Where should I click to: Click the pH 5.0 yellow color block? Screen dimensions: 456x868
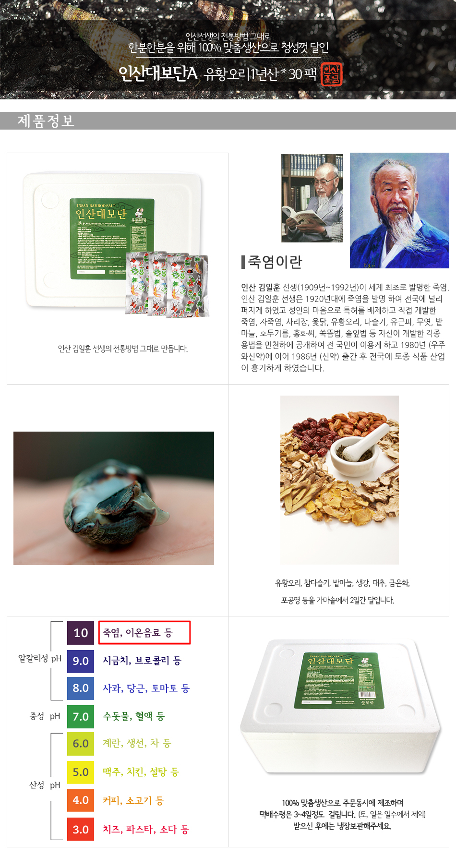[81, 772]
